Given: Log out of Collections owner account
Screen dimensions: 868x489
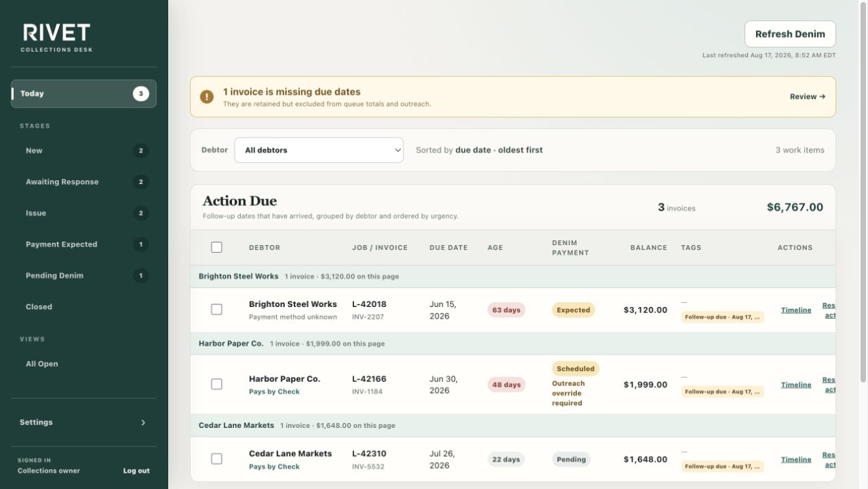Looking at the screenshot, I should tap(137, 471).
